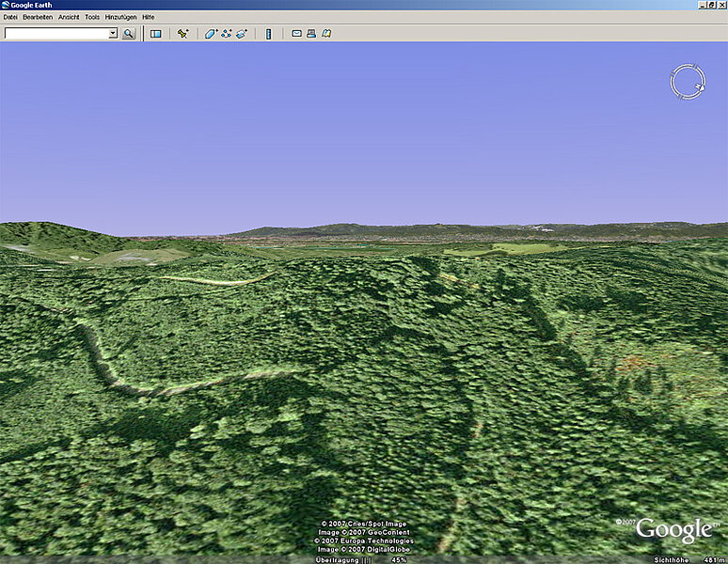Click the Google logo watermark
Viewport: 728px width, 564px height.
[x=673, y=530]
